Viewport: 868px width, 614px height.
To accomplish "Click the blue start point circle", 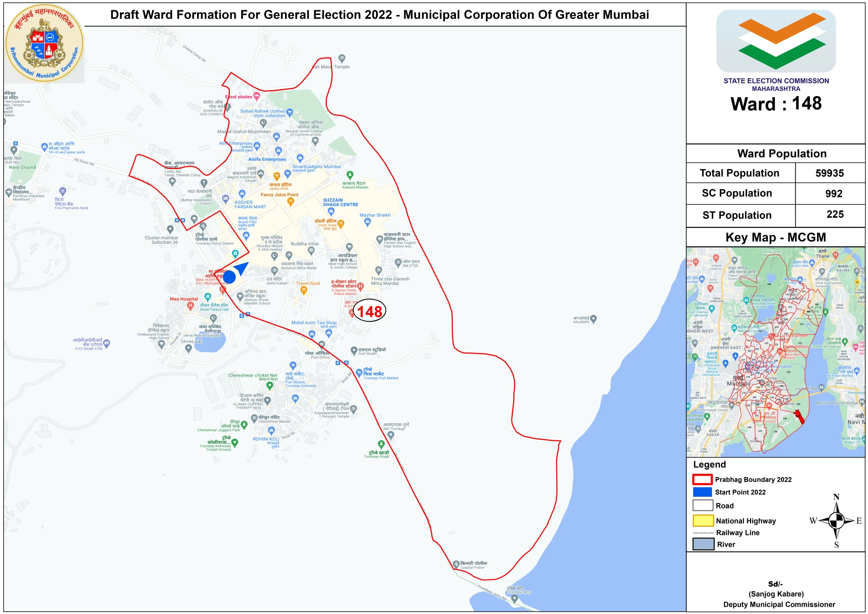I will click(229, 277).
